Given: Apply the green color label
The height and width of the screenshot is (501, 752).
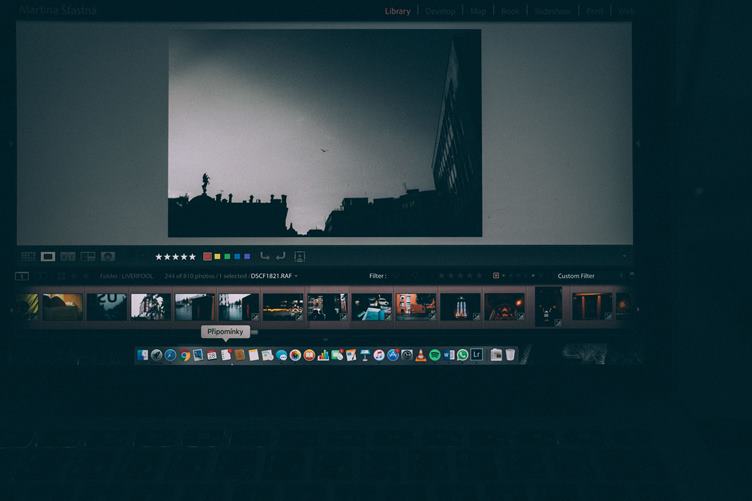Looking at the screenshot, I should click(227, 256).
